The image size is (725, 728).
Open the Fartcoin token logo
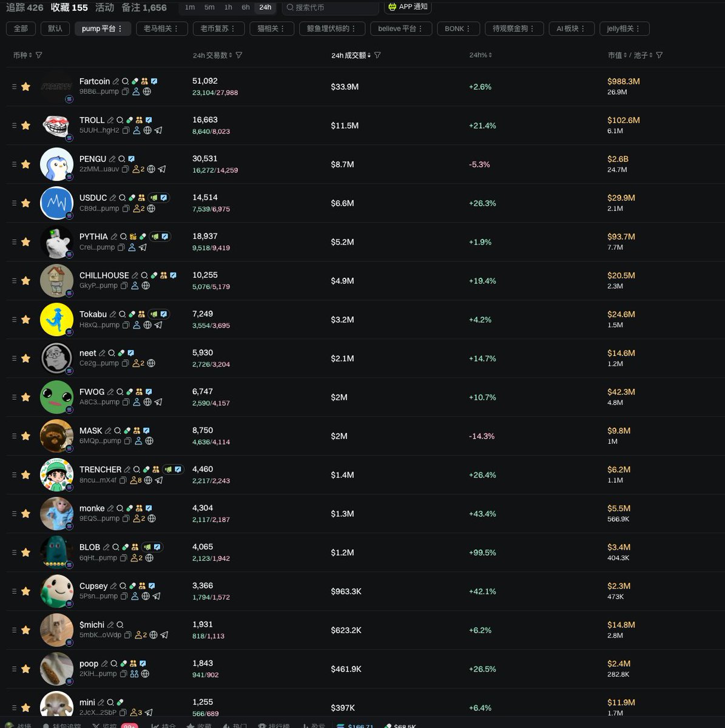pyautogui.click(x=56, y=86)
